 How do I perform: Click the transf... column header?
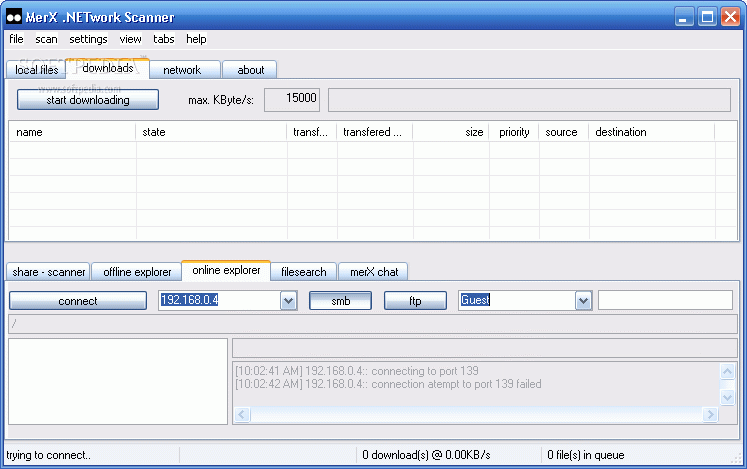click(x=312, y=132)
